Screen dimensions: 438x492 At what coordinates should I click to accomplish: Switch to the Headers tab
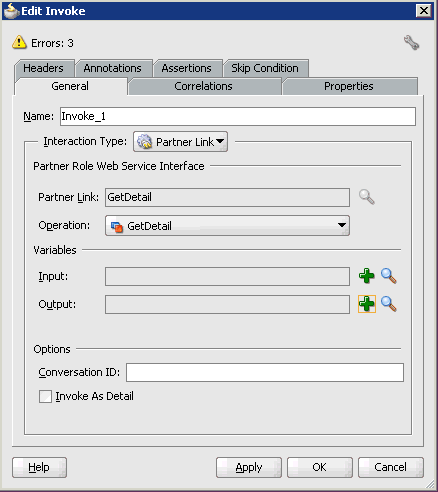click(44, 68)
